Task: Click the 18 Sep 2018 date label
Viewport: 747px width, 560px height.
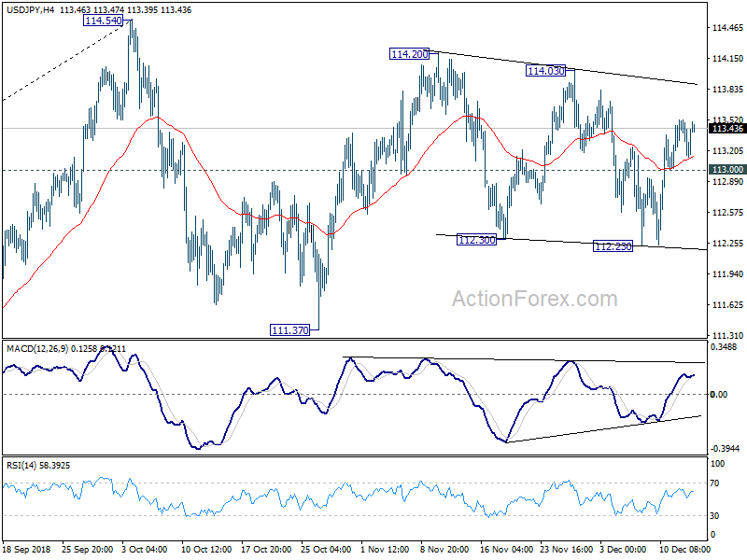Action: 26,549
